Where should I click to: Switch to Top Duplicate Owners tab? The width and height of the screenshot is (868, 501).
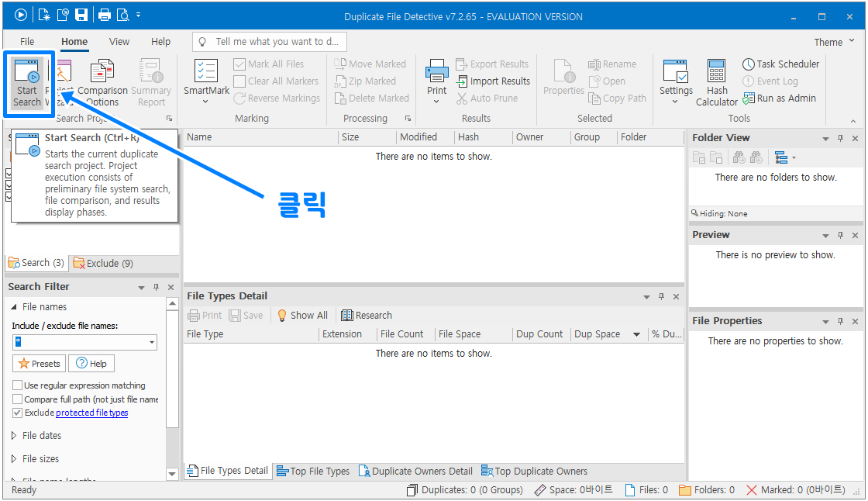click(534, 471)
